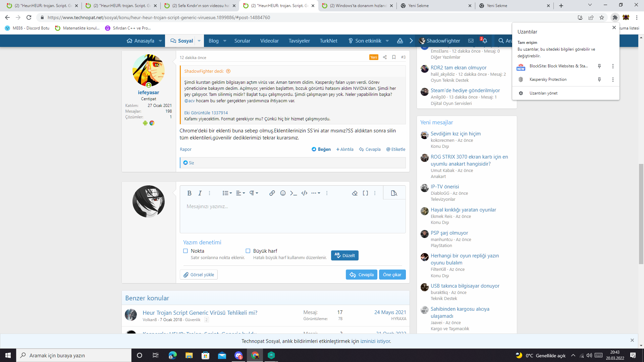
Task: Insert link using the chain icon
Action: [x=272, y=193]
